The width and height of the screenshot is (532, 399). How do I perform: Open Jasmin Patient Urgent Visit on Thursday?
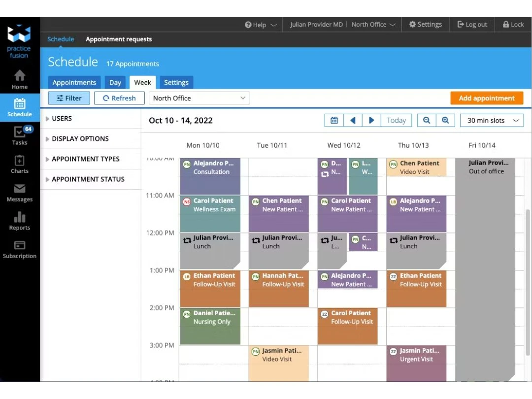coord(416,364)
